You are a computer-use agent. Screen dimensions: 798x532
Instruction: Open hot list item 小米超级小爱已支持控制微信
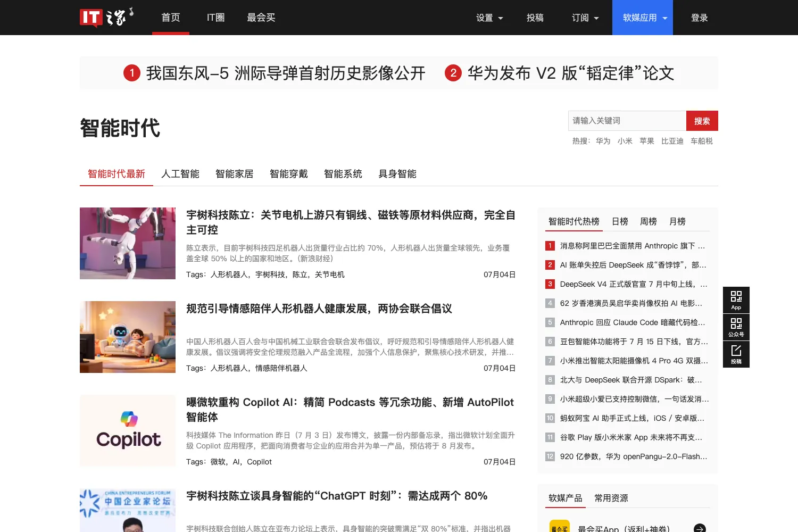click(634, 399)
